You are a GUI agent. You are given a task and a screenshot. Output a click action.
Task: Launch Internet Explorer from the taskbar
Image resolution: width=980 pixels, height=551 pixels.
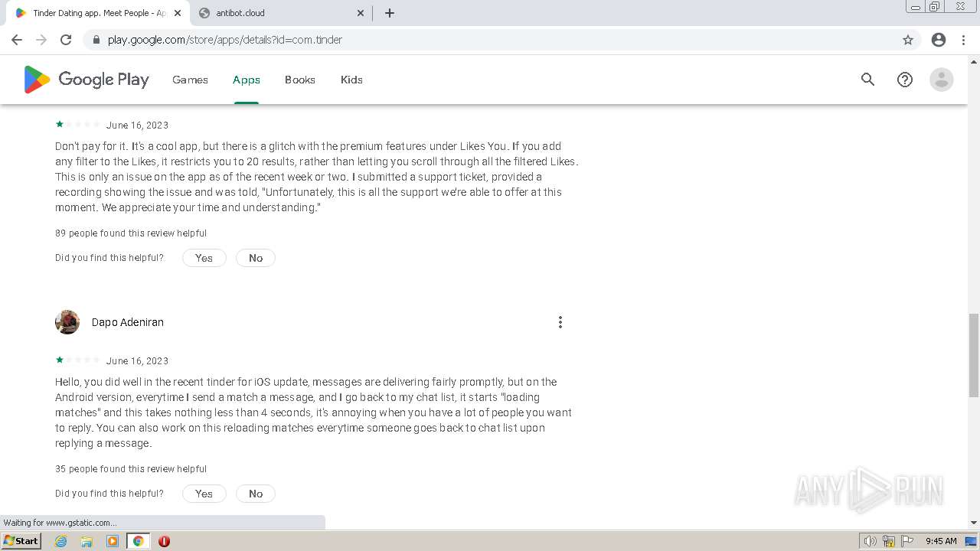(60, 541)
